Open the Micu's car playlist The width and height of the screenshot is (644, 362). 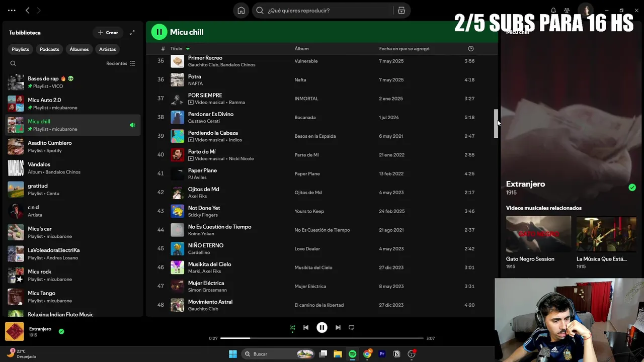click(x=73, y=232)
